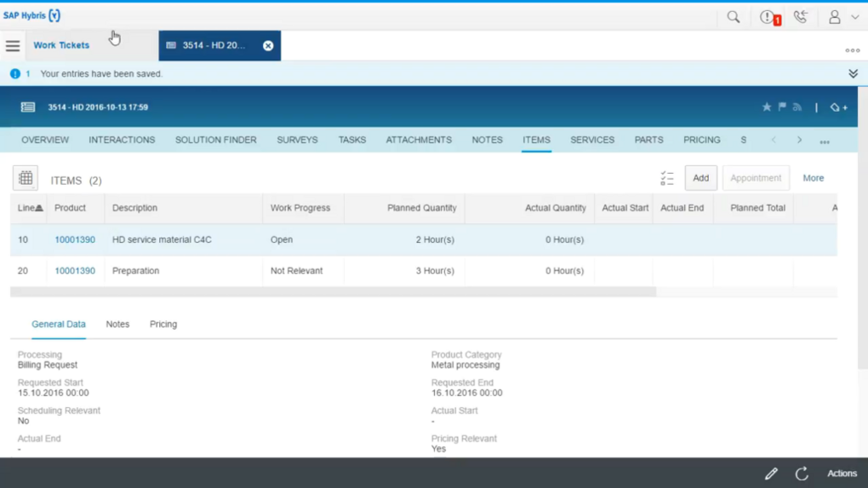
Task: Open the Actions menu
Action: click(x=842, y=473)
